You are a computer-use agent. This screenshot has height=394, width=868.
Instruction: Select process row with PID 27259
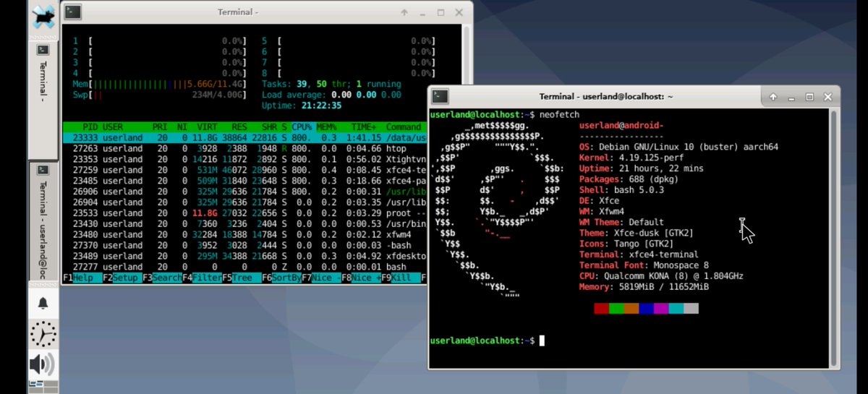(245, 170)
